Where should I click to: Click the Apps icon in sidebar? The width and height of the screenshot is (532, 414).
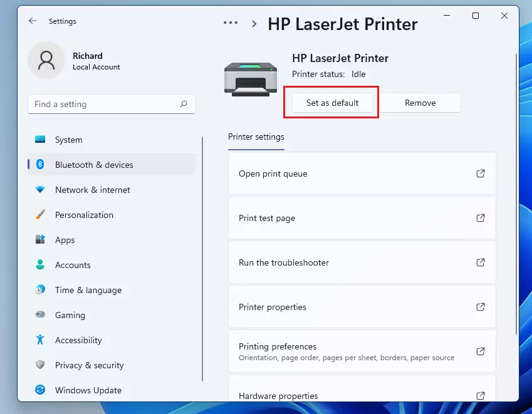(40, 239)
